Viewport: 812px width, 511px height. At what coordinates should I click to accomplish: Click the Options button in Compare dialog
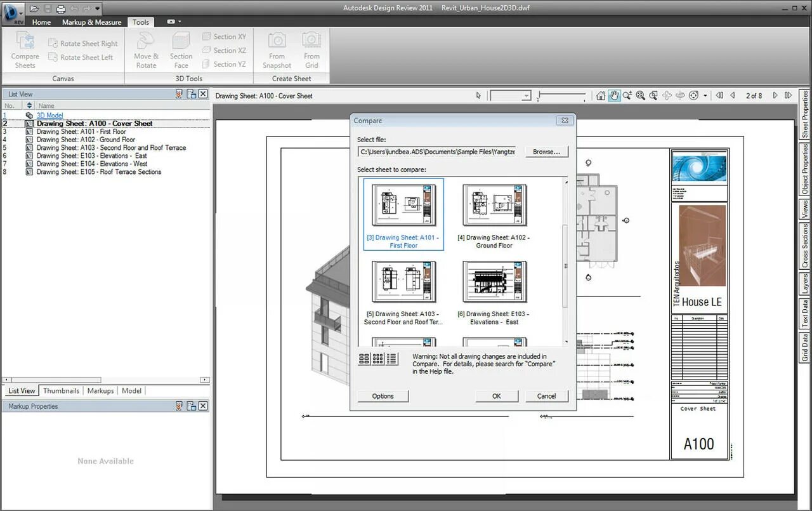click(383, 396)
